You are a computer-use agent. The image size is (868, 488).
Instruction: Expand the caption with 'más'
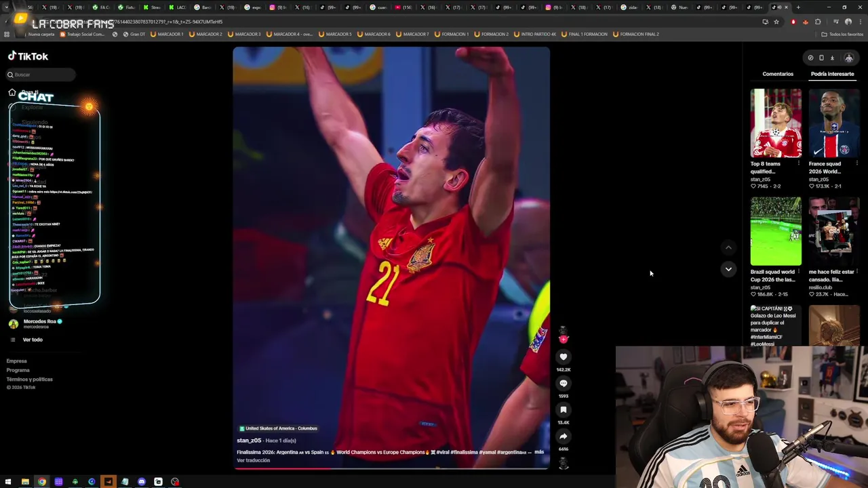(x=539, y=452)
